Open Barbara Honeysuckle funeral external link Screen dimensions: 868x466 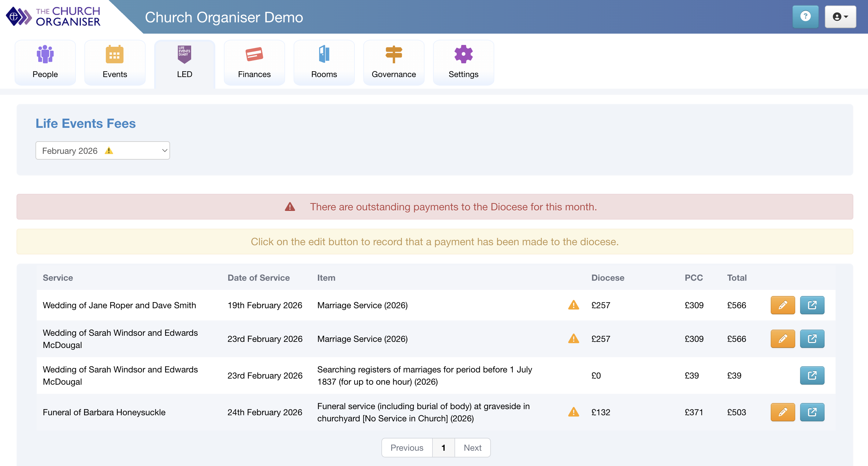[x=812, y=412]
